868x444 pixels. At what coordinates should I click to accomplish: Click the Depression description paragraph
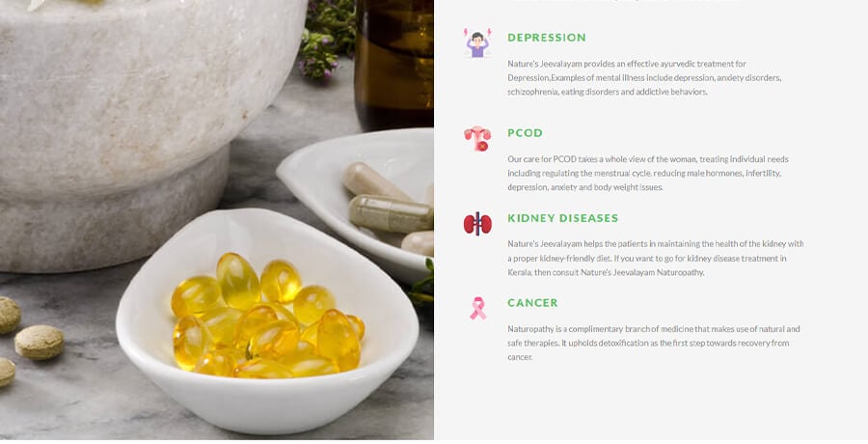pyautogui.click(x=644, y=77)
